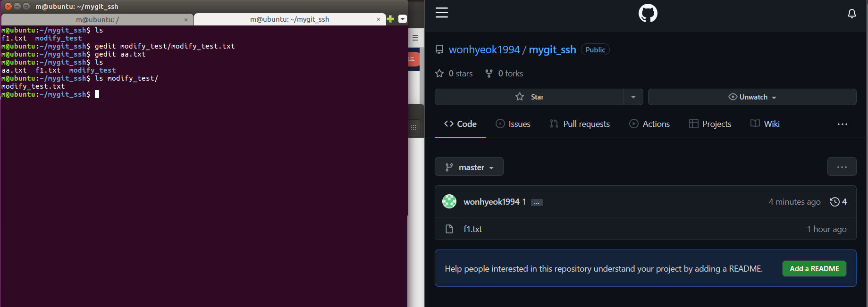The image size is (868, 307).
Task: Open the GitHub hamburger navigation menu
Action: [442, 13]
